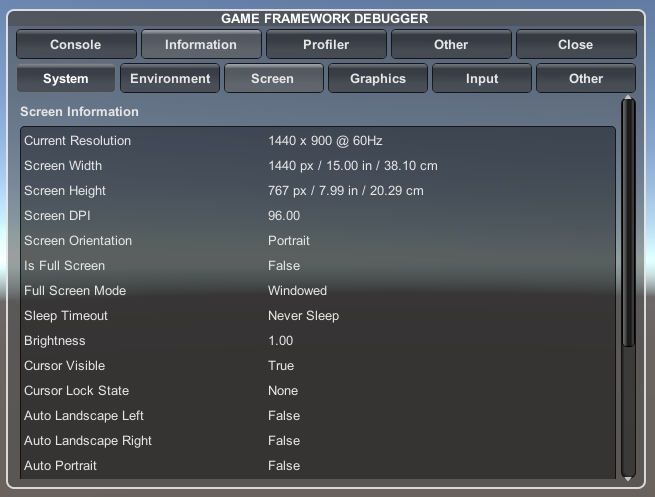Select the Auto Landscape Right row

318,441
